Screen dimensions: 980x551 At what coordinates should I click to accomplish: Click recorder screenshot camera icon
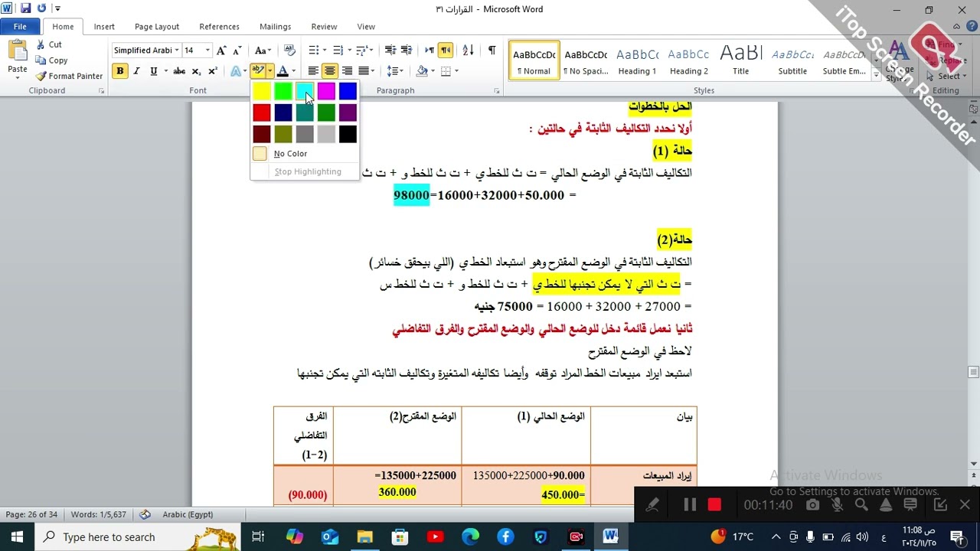(812, 505)
